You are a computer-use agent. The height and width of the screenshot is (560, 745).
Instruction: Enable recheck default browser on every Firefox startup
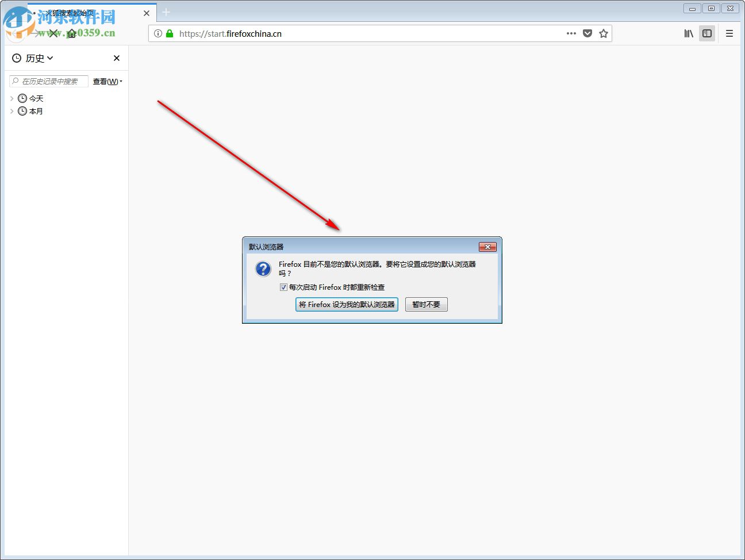pos(283,287)
